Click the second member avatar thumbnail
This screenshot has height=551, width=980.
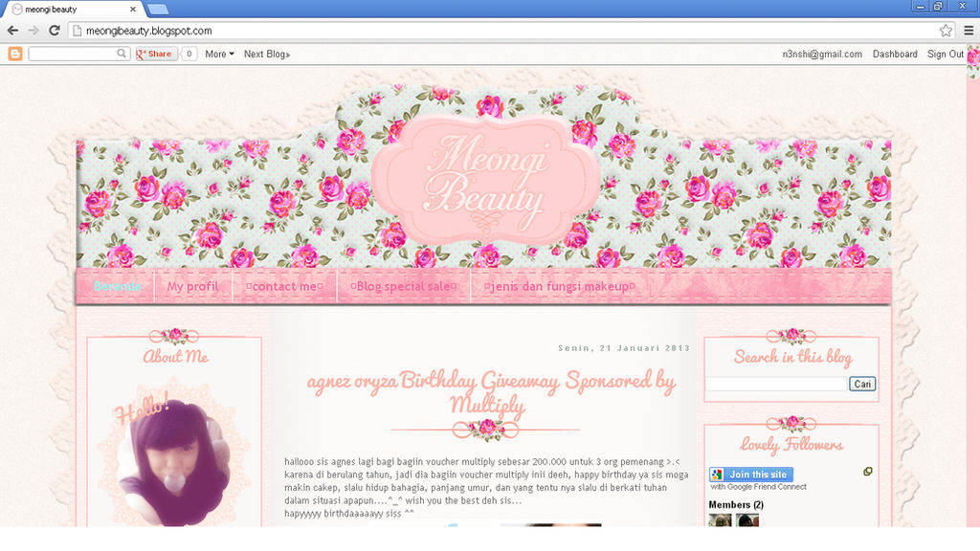[x=747, y=519]
